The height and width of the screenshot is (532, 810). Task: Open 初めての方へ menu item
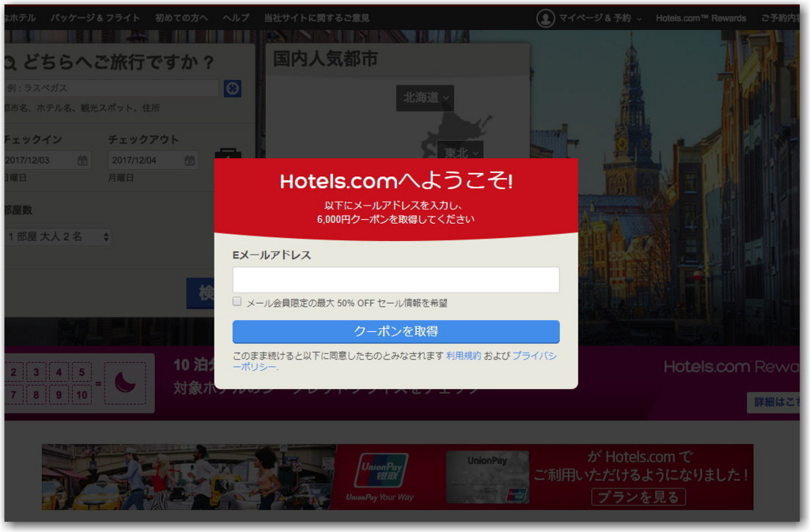coord(181,18)
